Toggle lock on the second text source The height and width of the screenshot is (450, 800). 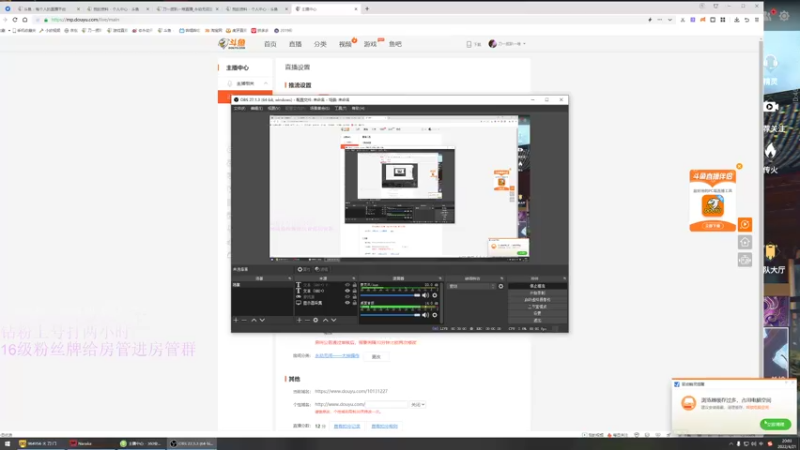tap(355, 291)
